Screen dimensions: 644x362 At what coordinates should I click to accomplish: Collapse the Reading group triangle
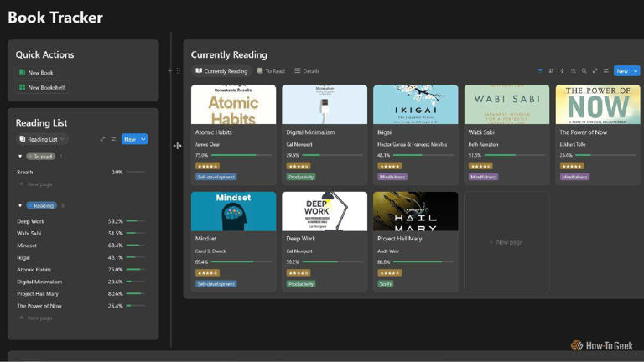click(x=20, y=205)
